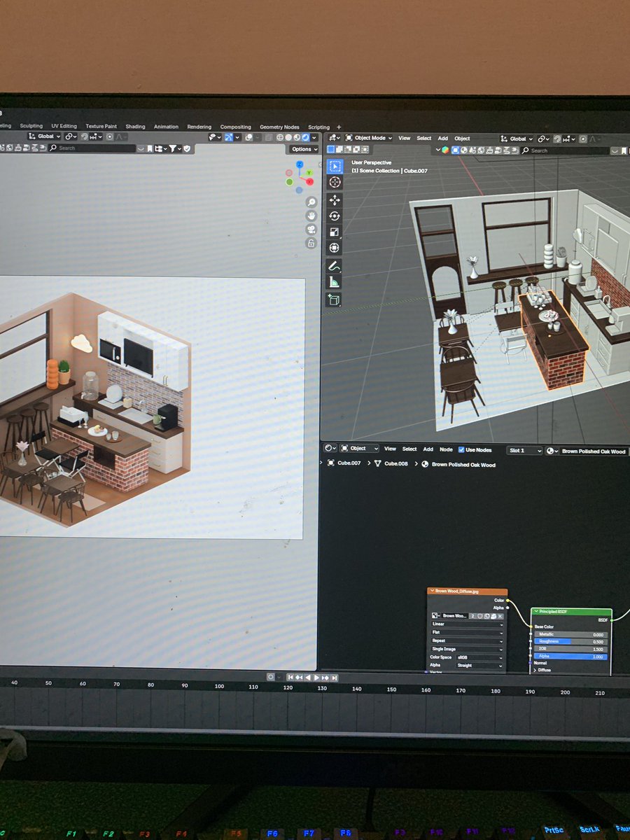Choose the Move tool in toolbar
Image resolution: width=630 pixels, height=840 pixels.
point(335,200)
